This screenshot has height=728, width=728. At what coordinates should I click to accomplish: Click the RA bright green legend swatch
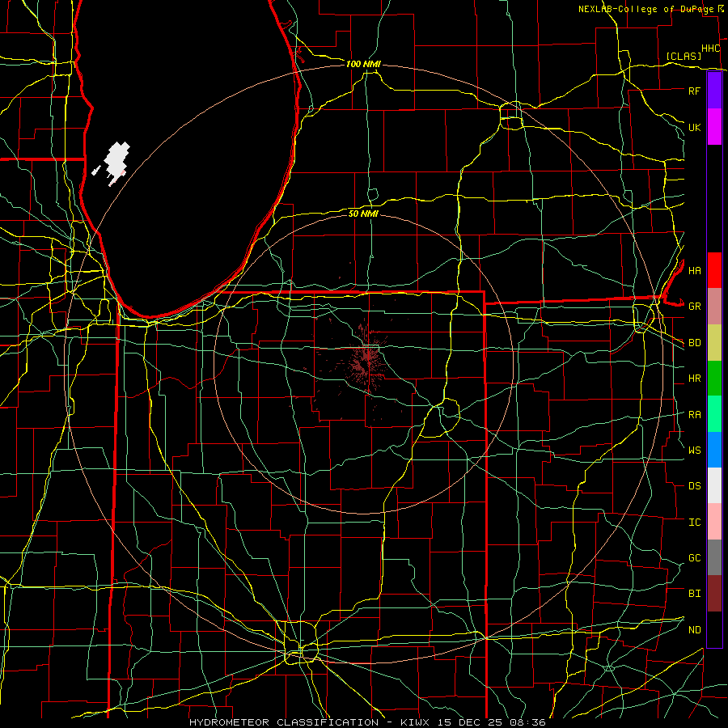(714, 414)
